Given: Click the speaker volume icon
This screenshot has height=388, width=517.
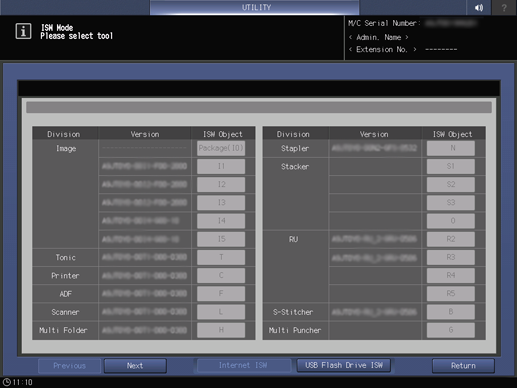Looking at the screenshot, I should coord(479,7).
